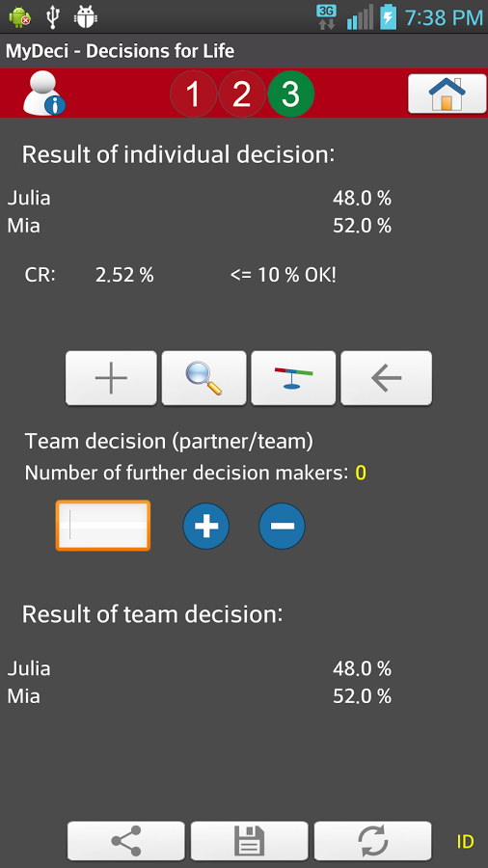
Task: Decrease decision makers with blue minus
Action: coord(283,526)
